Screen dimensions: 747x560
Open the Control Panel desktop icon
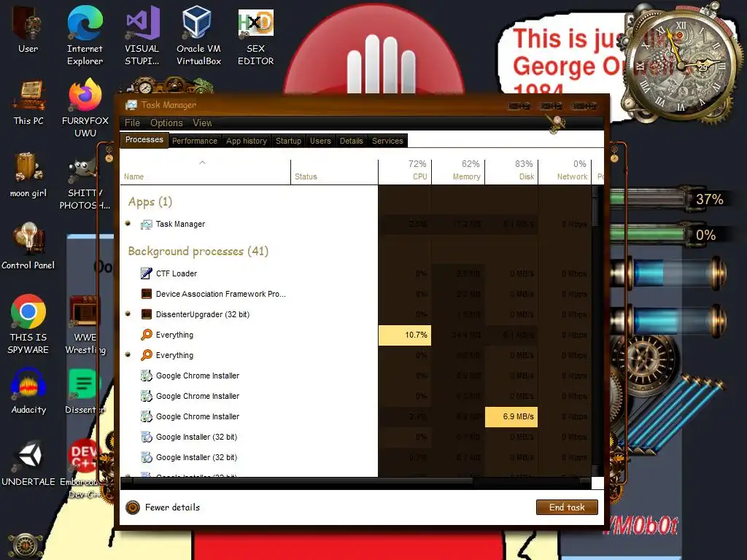coord(28,246)
